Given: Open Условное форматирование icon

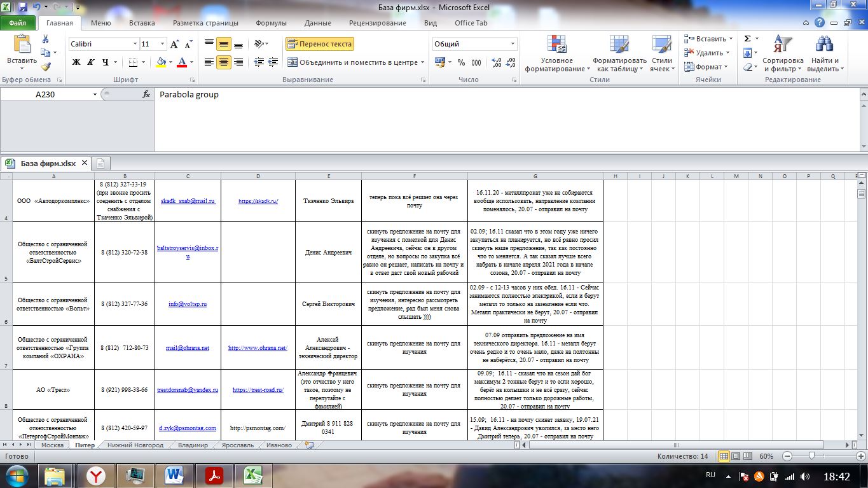Looking at the screenshot, I should point(557,45).
